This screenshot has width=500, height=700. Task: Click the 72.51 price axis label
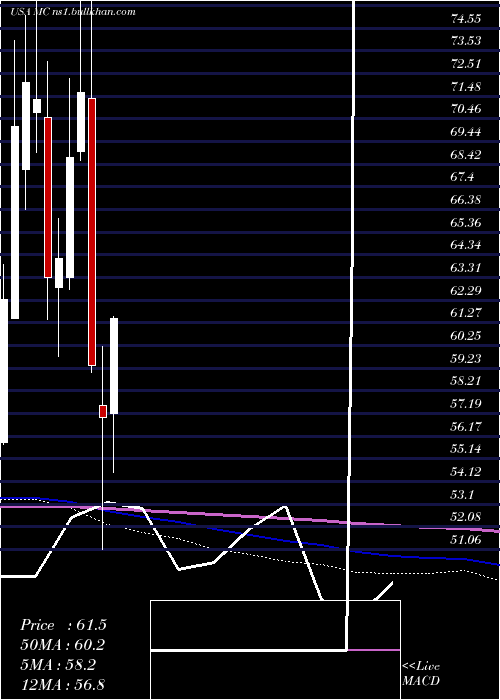tap(466, 64)
